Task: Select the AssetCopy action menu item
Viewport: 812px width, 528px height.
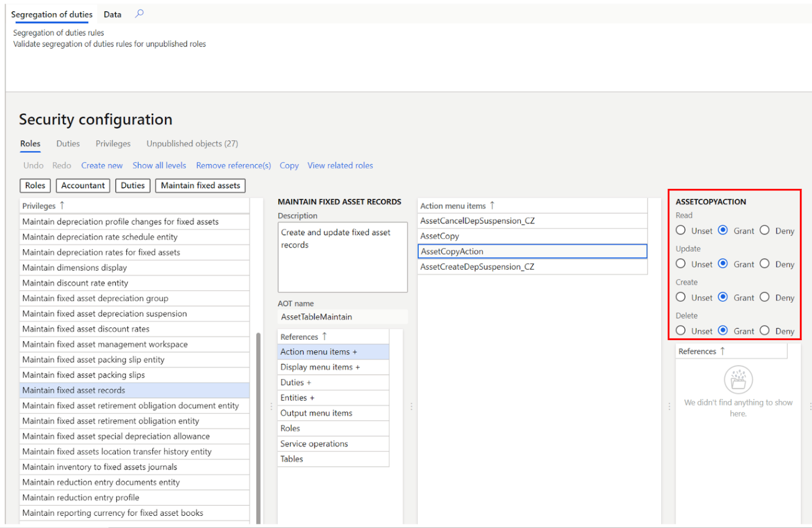Action: (439, 235)
